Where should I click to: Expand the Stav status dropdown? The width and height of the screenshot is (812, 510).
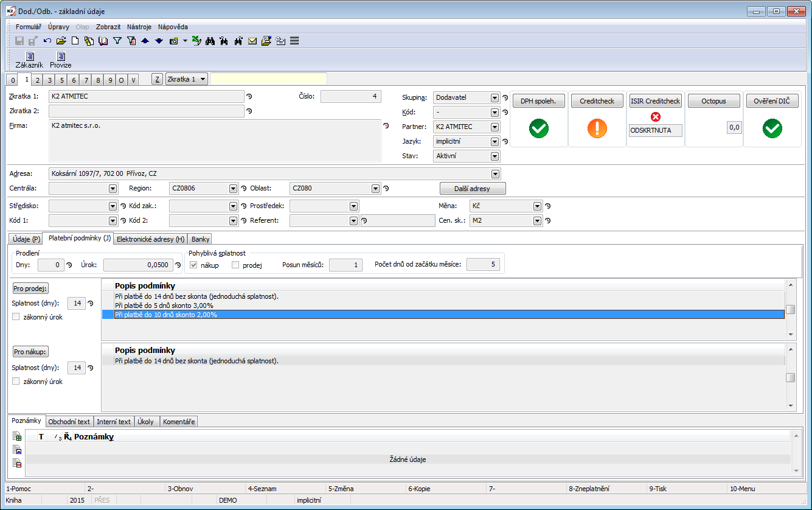pyautogui.click(x=494, y=156)
